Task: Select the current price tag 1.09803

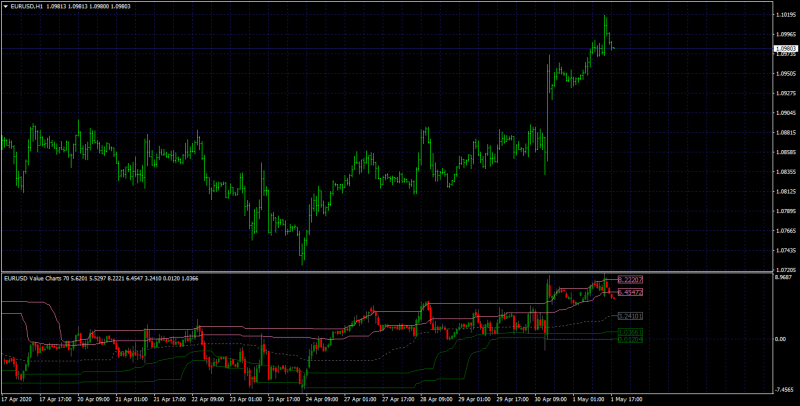Action: coord(788,48)
